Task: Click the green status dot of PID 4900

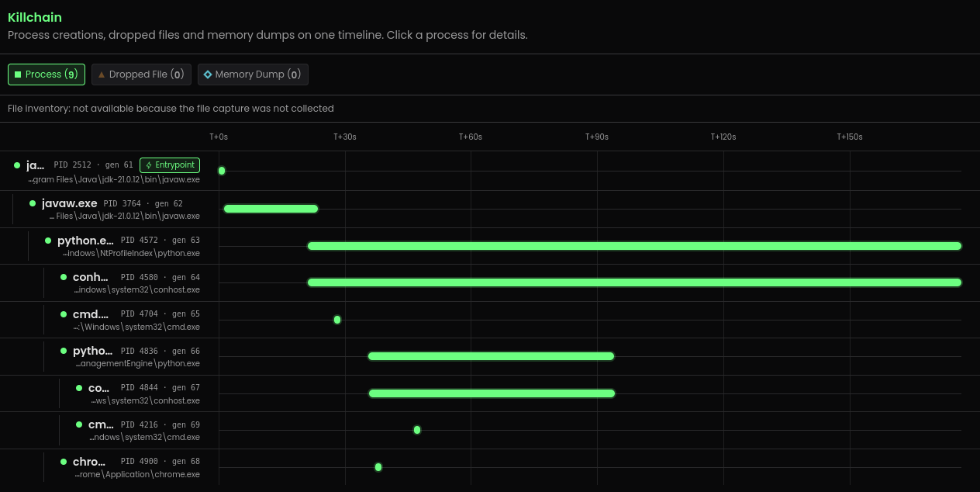Action: point(64,462)
